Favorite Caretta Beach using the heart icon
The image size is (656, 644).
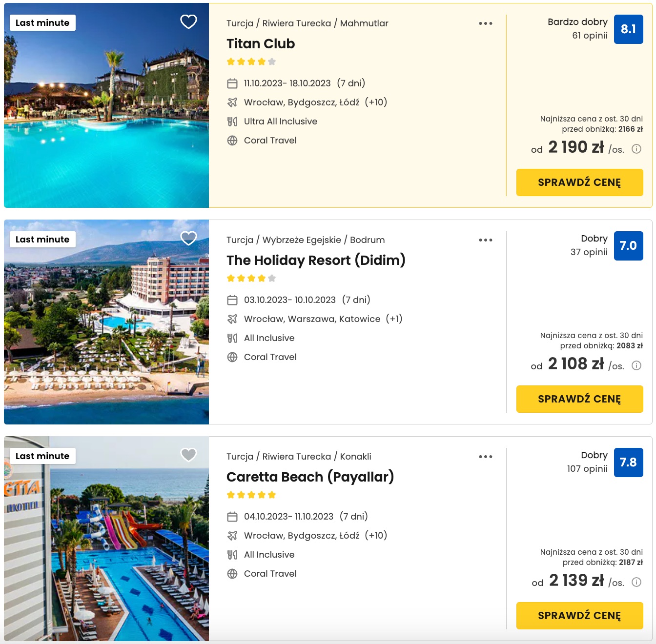point(188,455)
